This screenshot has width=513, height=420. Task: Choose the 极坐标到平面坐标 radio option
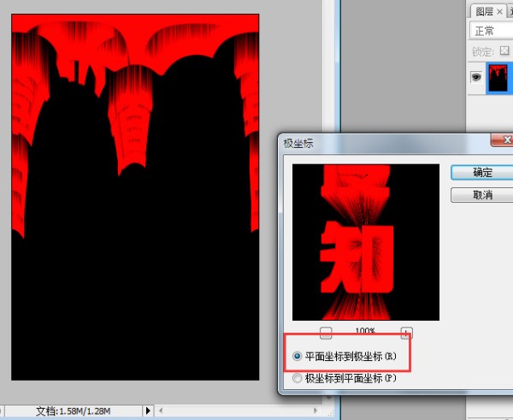[298, 377]
